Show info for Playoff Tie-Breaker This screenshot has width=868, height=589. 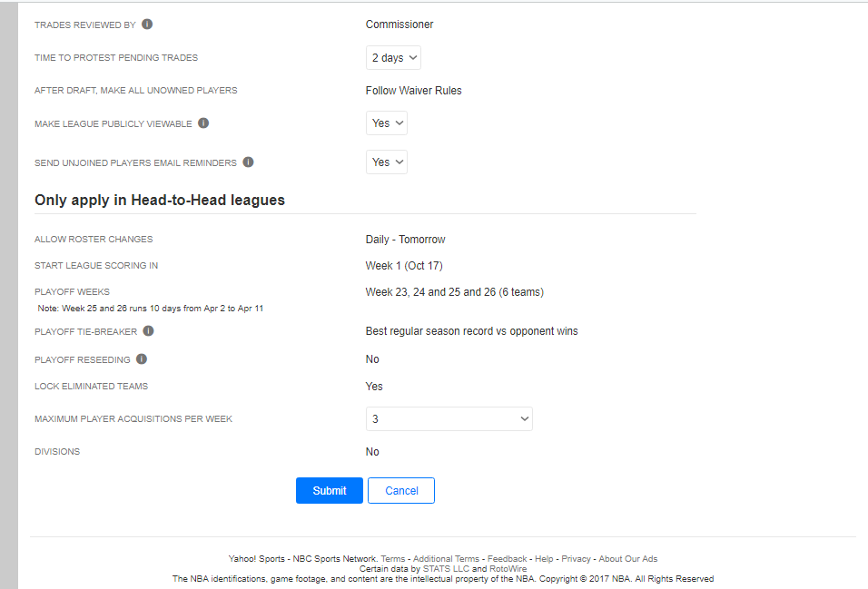pyautogui.click(x=148, y=331)
